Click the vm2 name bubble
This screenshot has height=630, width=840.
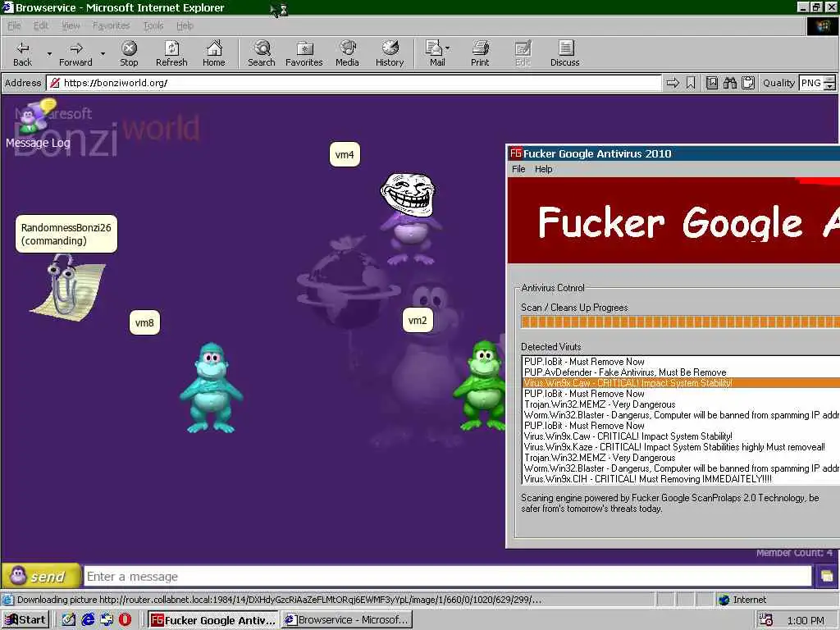(x=418, y=321)
